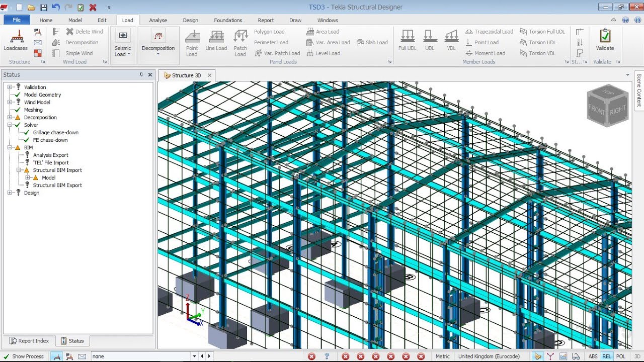Toggle the first highlighted icon beside Show Process
The width and height of the screenshot is (644, 362).
[x=57, y=356]
